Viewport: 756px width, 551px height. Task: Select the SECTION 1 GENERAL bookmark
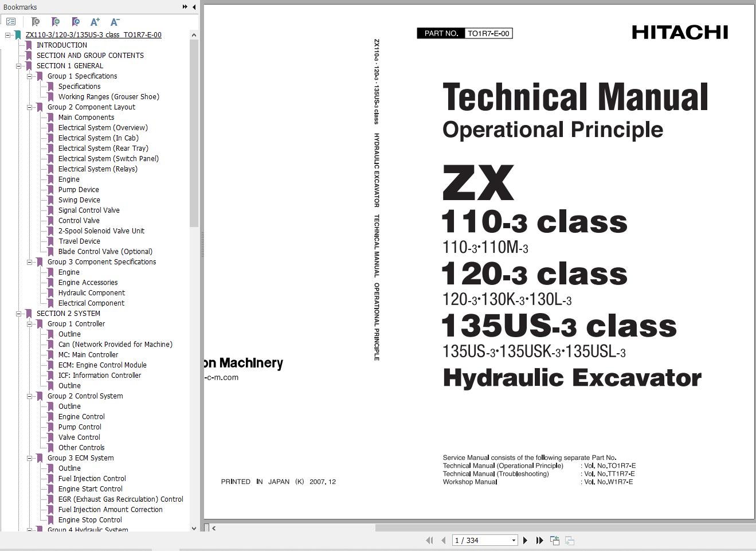tap(70, 66)
